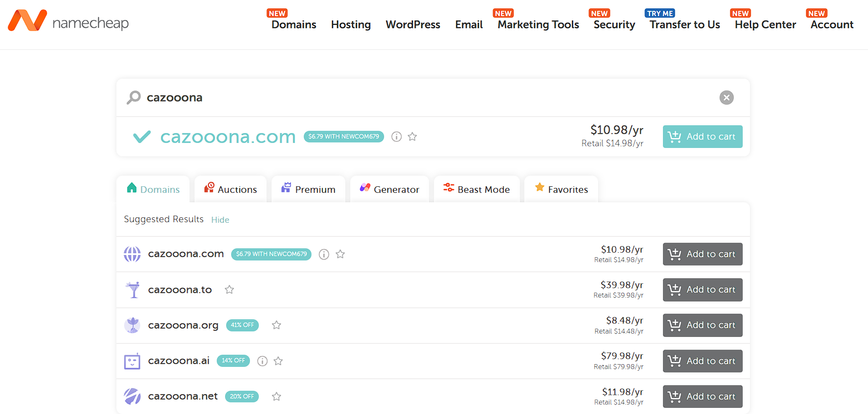The image size is (868, 414).
Task: Open the Premium tab
Action: point(308,189)
